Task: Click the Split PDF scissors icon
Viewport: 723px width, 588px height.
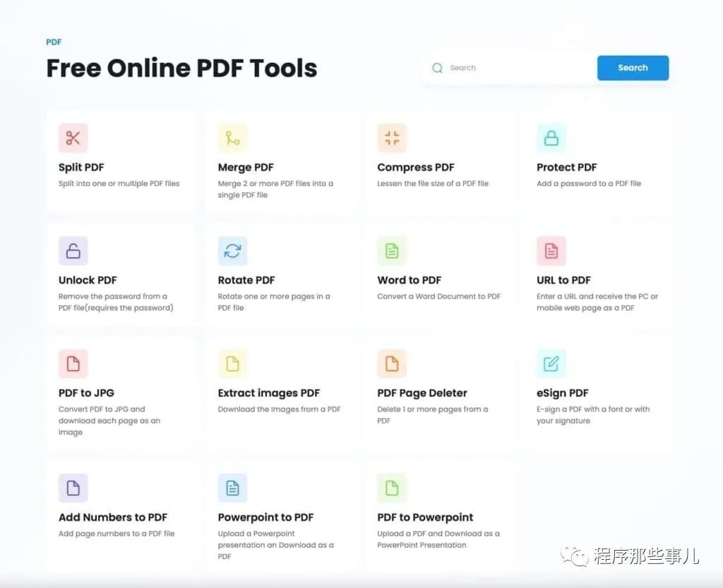Action: pyautogui.click(x=73, y=138)
